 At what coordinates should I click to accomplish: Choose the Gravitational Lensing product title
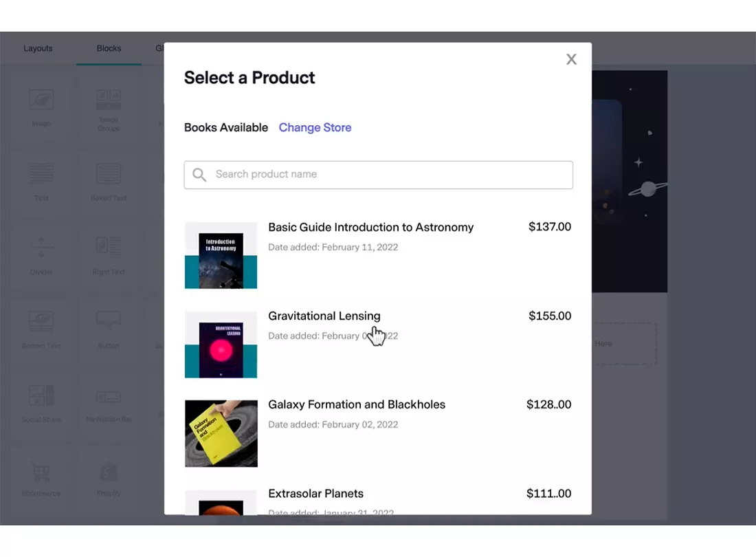click(324, 316)
